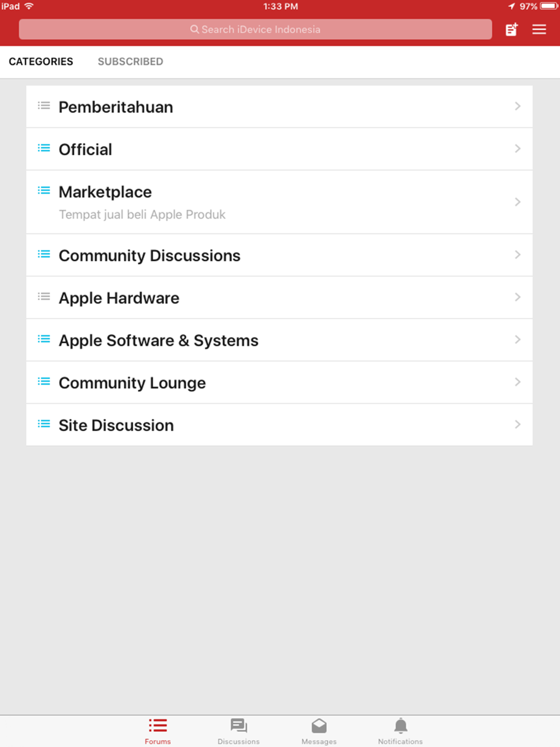Open the Messages envelope icon
Screen dimensions: 560x747
pyautogui.click(x=319, y=726)
